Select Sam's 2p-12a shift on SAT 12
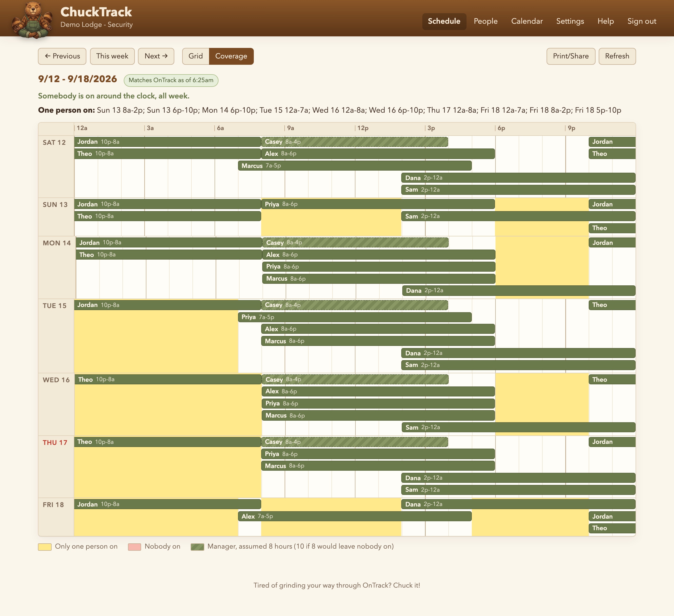The image size is (674, 616). click(518, 190)
